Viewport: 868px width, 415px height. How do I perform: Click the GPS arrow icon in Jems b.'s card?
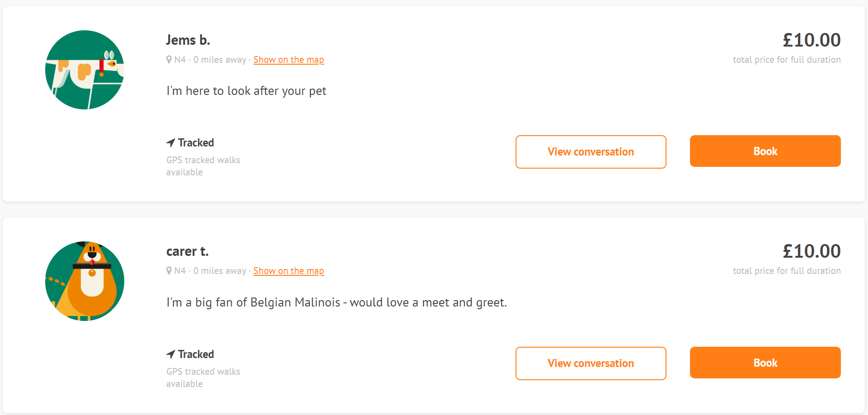[x=171, y=143]
